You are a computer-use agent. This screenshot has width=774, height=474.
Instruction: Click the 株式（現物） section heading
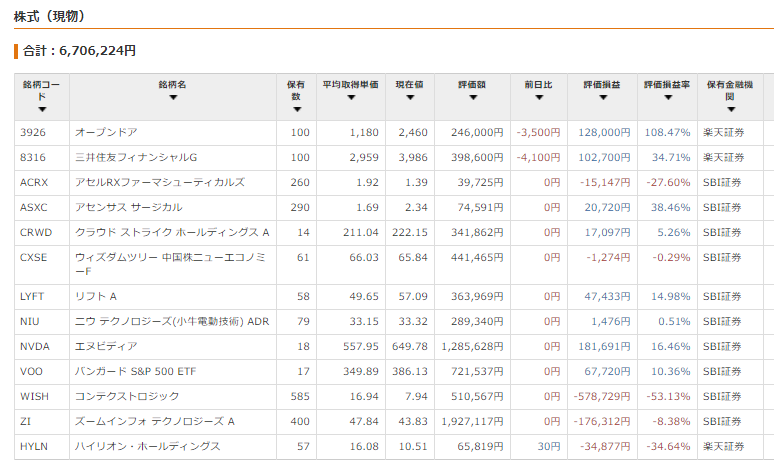50,16
